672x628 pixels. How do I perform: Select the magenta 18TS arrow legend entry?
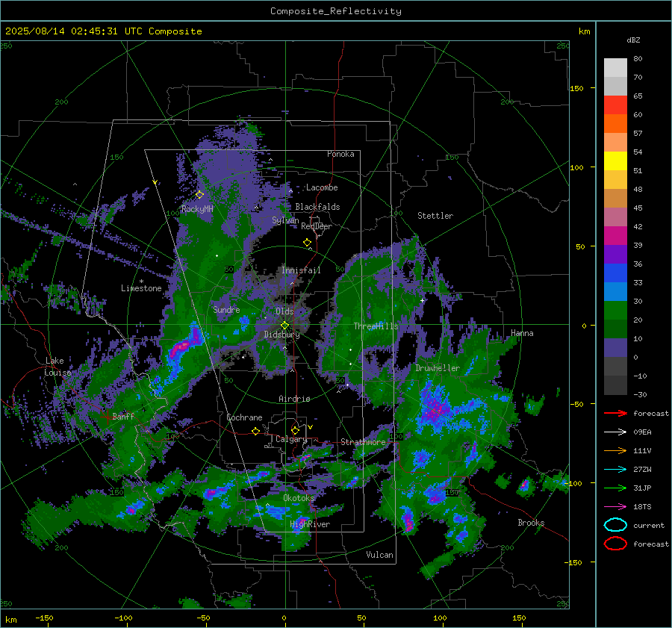tap(615, 507)
